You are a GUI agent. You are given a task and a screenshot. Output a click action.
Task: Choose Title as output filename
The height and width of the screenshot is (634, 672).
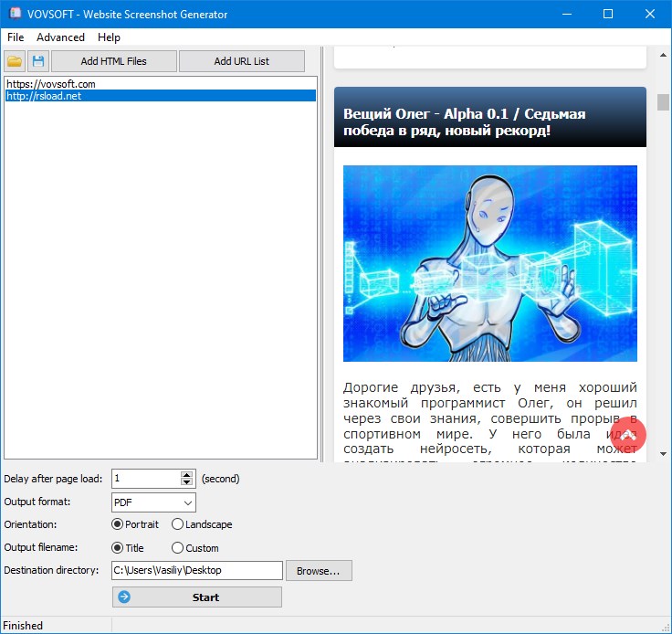pos(128,548)
